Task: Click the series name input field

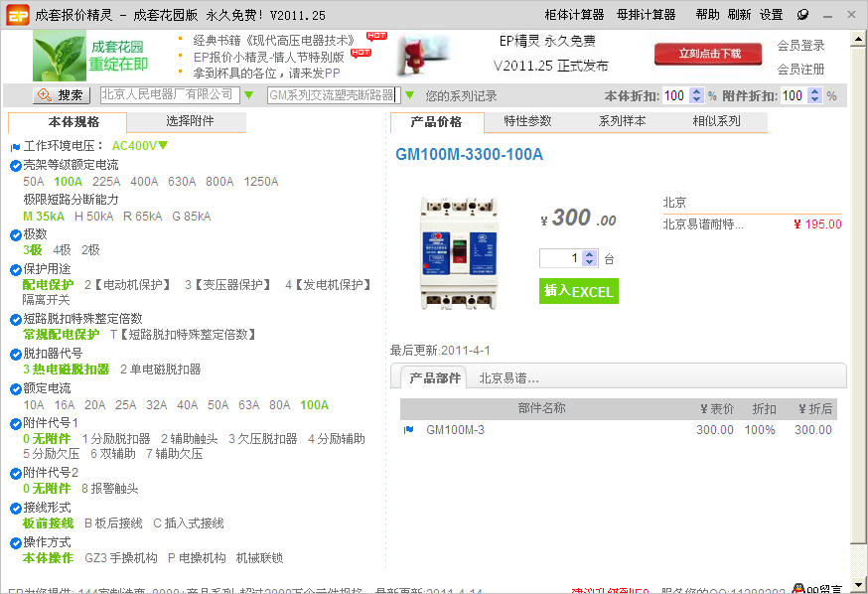Action: (x=334, y=95)
